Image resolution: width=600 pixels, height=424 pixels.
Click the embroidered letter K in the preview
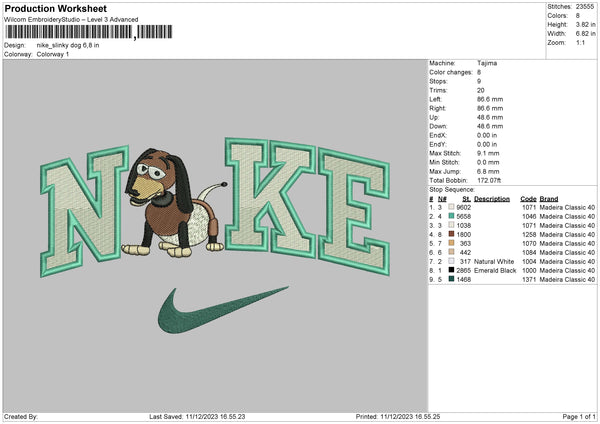(x=271, y=197)
